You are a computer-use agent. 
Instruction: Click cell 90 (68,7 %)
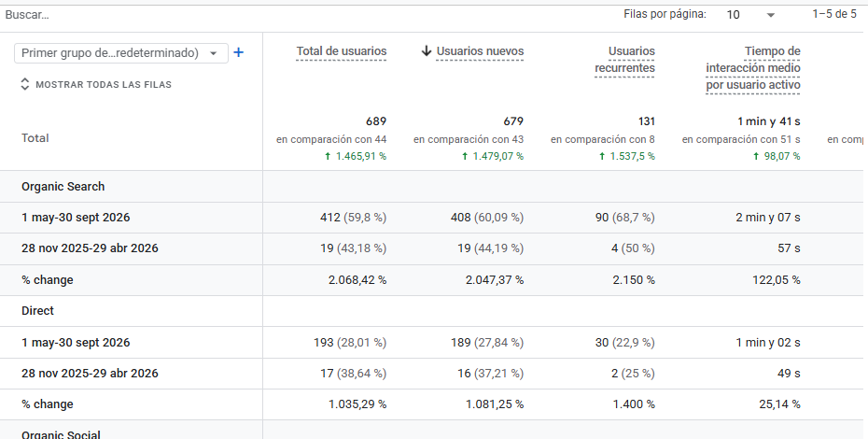(x=625, y=218)
